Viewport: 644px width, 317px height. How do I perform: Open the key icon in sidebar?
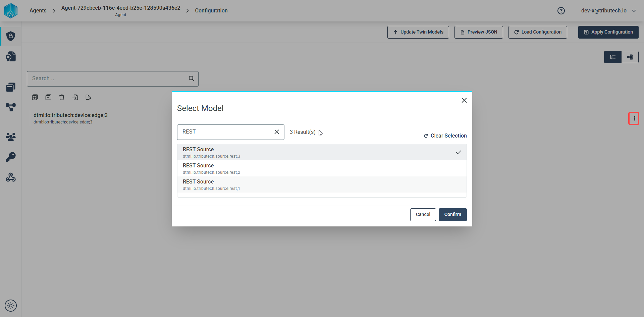(11, 157)
